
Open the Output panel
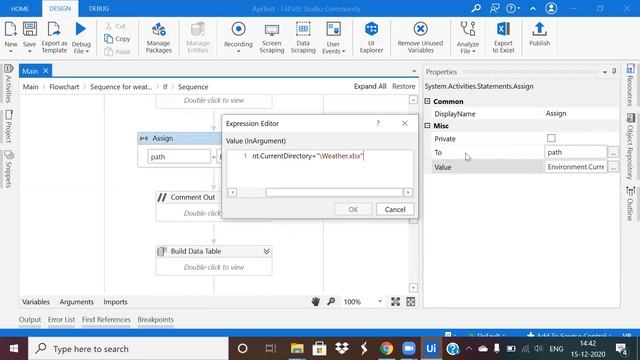click(x=30, y=320)
